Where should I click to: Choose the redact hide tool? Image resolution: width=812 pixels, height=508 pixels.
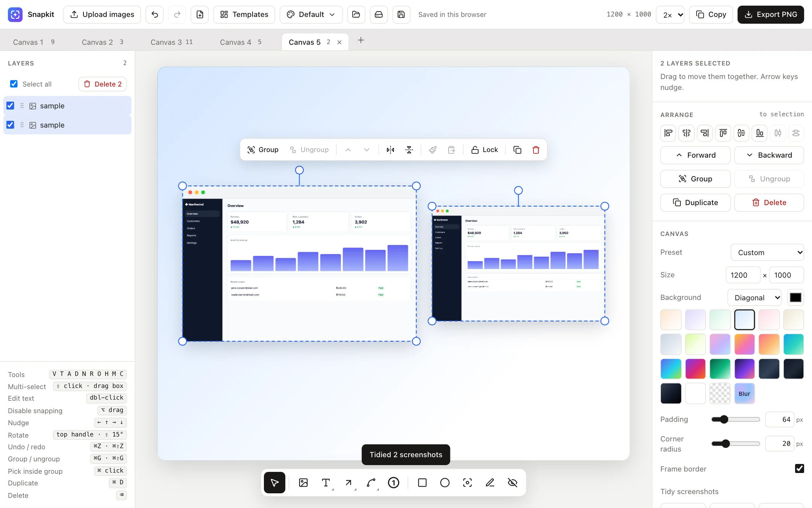512,482
